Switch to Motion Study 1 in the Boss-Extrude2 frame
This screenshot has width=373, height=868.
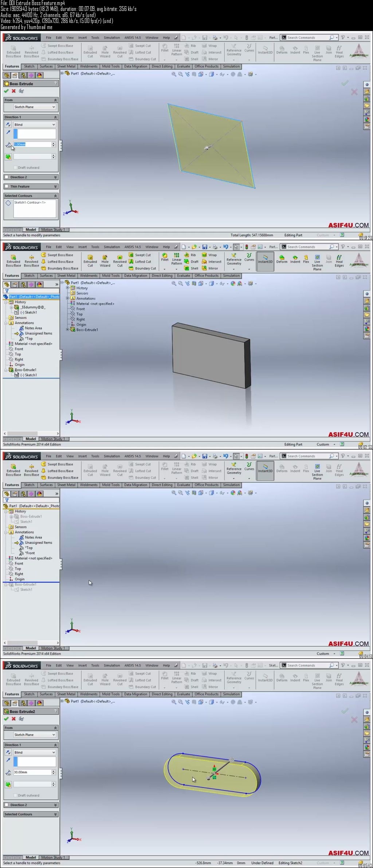pyautogui.click(x=53, y=857)
